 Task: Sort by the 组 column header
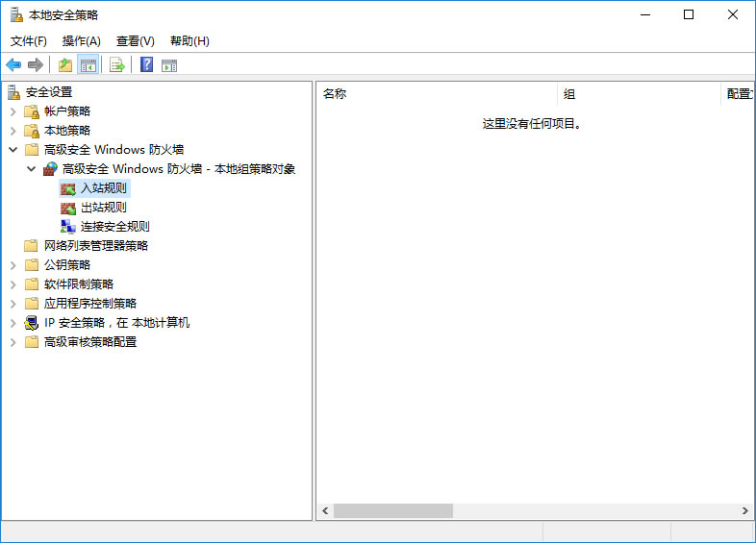click(x=639, y=94)
